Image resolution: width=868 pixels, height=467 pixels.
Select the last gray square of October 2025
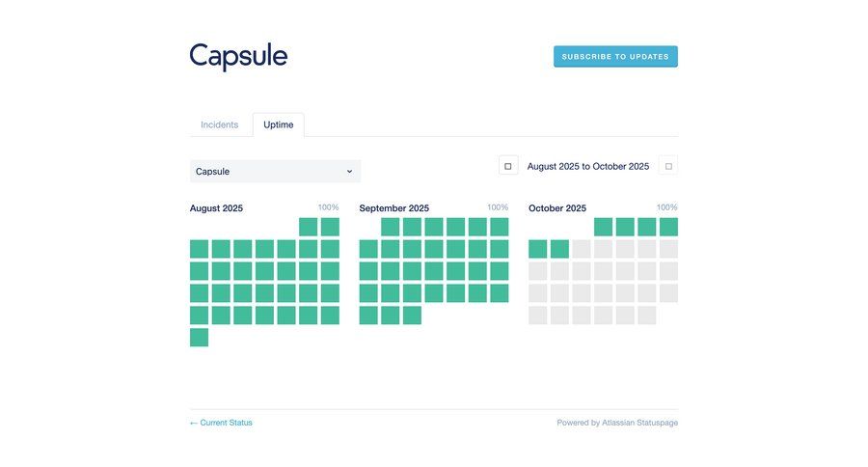pyautogui.click(x=647, y=316)
